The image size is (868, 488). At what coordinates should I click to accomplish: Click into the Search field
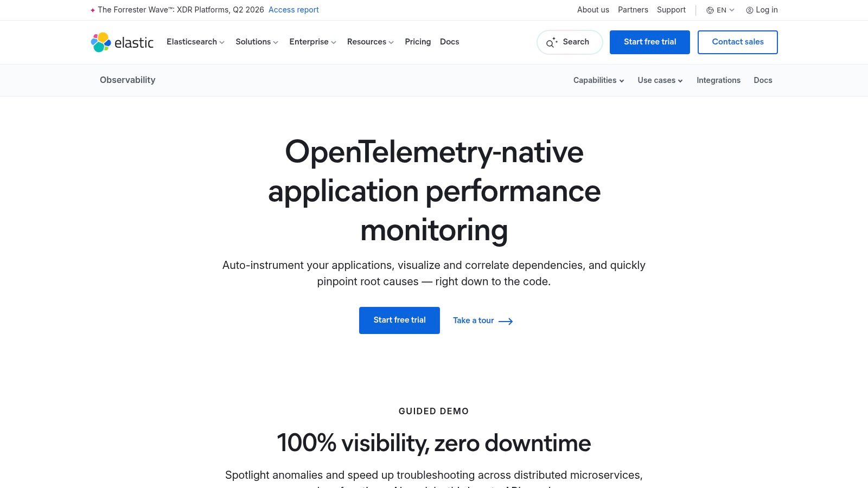(x=570, y=42)
